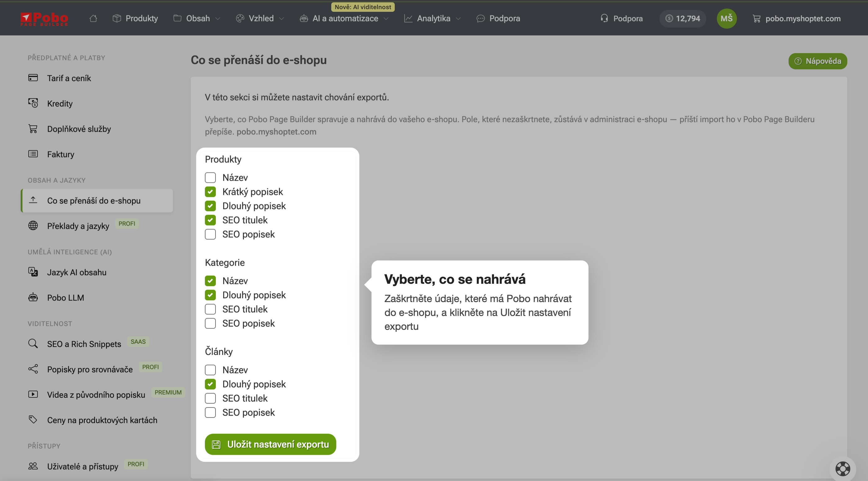
Task: Click the Popisky pro srovnávače share icon
Action: [x=33, y=369]
